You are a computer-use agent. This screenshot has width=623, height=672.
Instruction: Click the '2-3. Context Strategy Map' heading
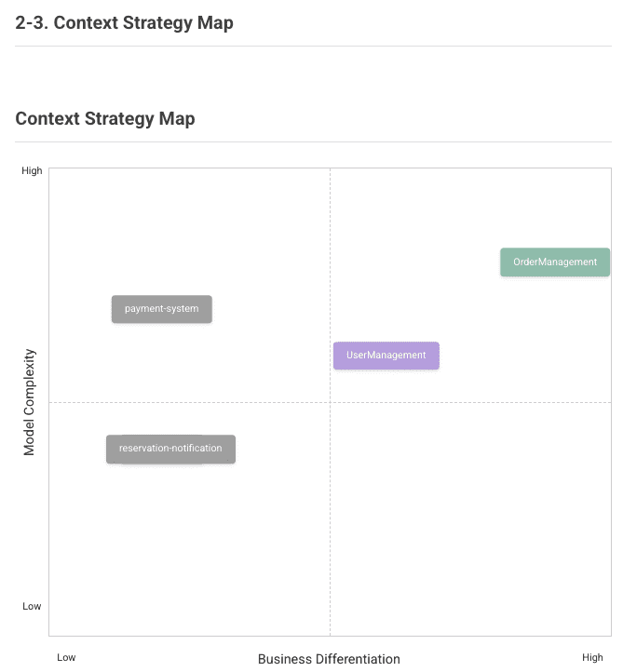pyautogui.click(x=124, y=22)
